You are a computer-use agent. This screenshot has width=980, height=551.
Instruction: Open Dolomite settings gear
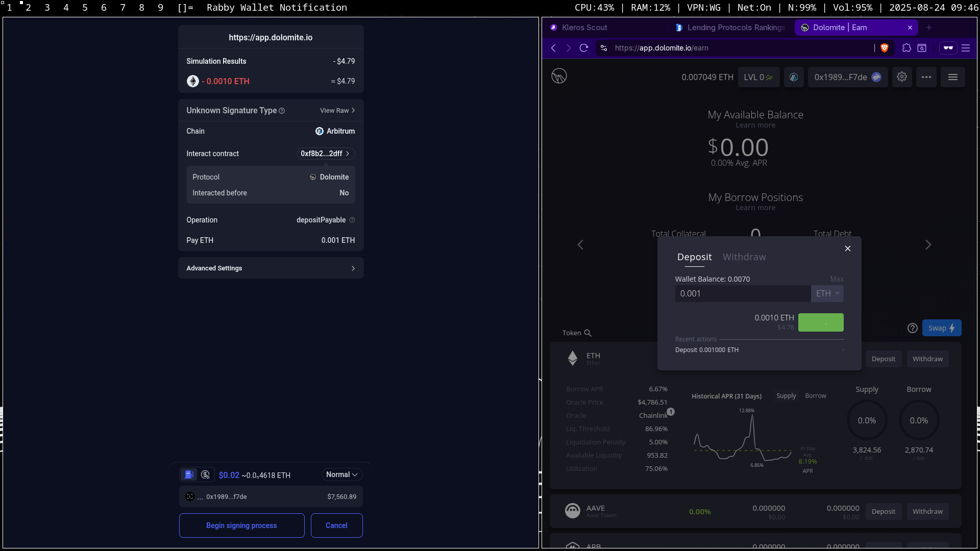[902, 77]
